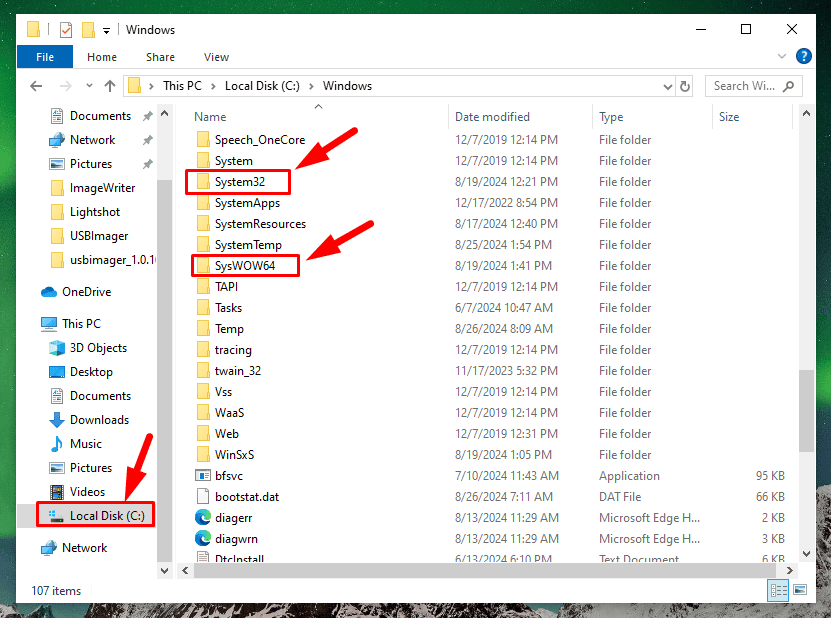
Task: Sort by the Type column header
Action: [x=611, y=117]
